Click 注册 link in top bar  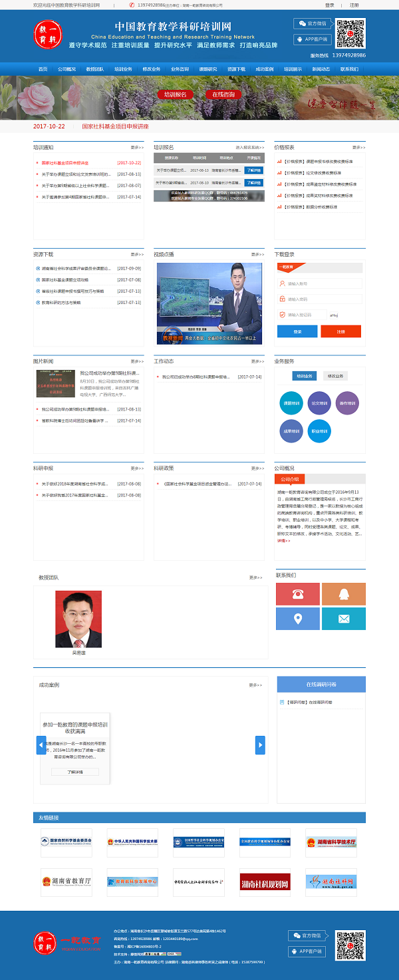tap(354, 5)
